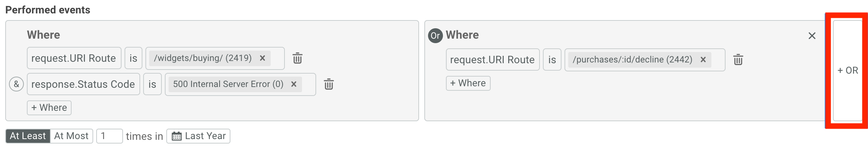
Task: Select the At Least option
Action: 28,136
